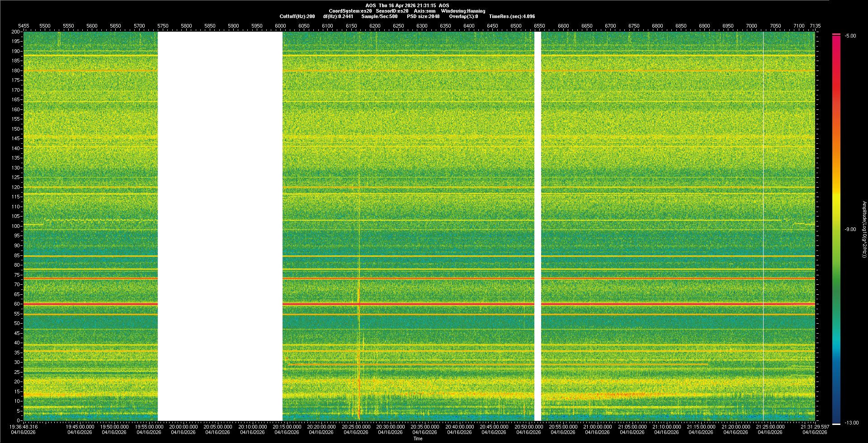Click the 7135 tick on the top axis
The width and height of the screenshot is (868, 443).
815,26
